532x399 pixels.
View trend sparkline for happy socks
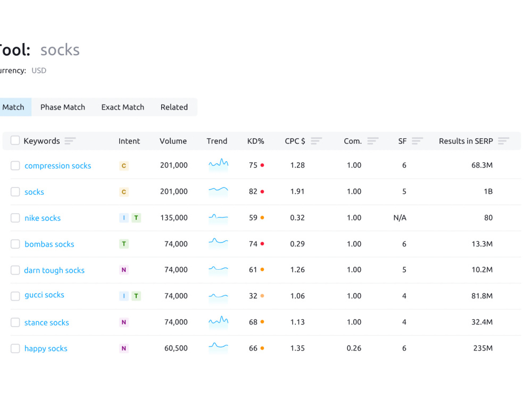pos(218,347)
